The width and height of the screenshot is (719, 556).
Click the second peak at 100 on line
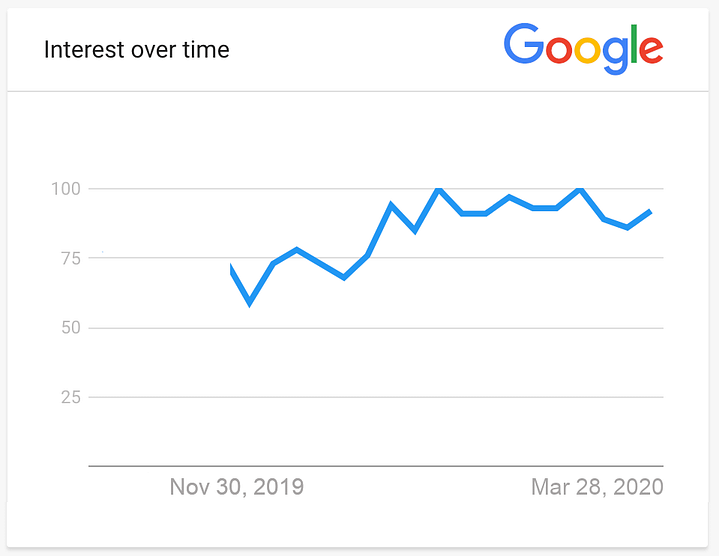pos(580,189)
